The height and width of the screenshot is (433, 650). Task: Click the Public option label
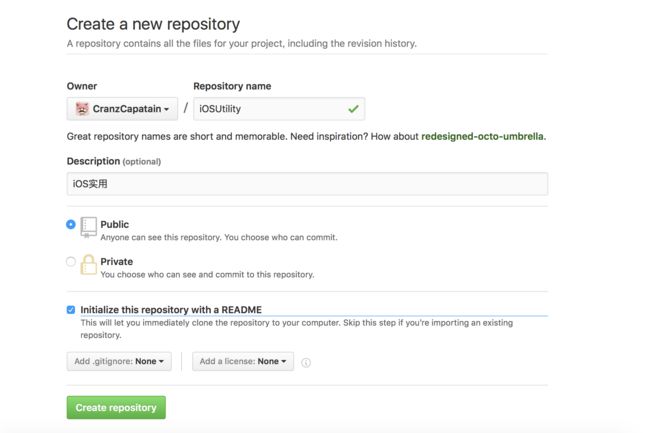point(114,224)
